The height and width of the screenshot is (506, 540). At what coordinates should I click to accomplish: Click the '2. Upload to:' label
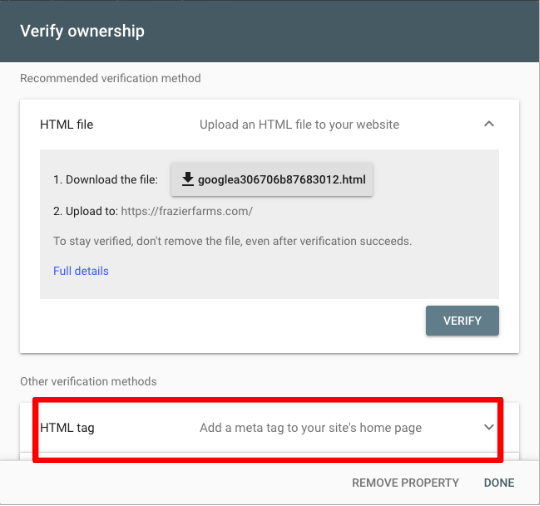(86, 211)
